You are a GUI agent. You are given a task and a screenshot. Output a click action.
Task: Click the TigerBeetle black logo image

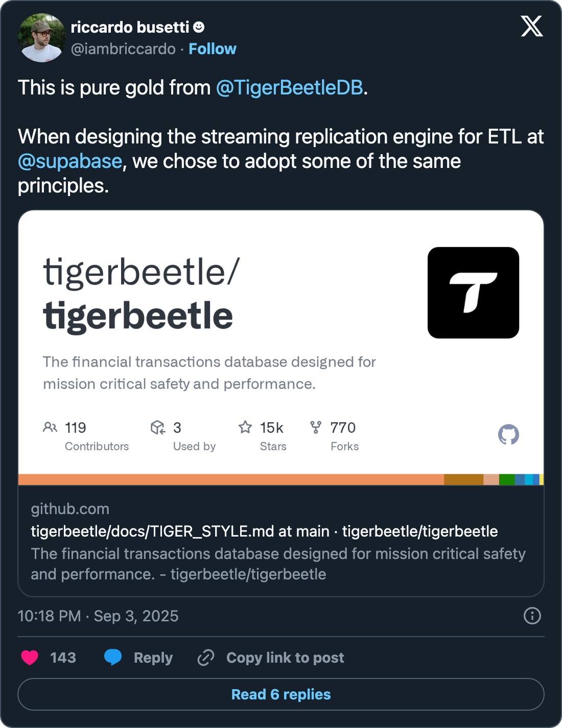pyautogui.click(x=473, y=293)
